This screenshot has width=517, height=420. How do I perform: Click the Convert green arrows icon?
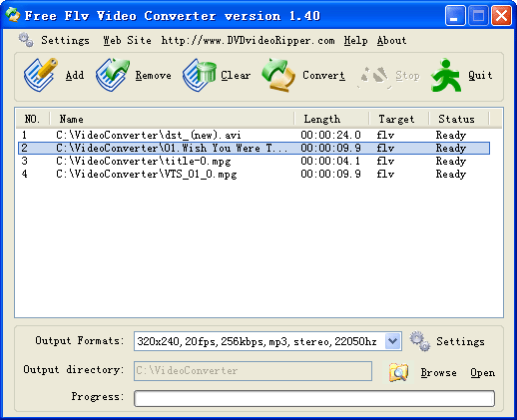[x=278, y=75]
